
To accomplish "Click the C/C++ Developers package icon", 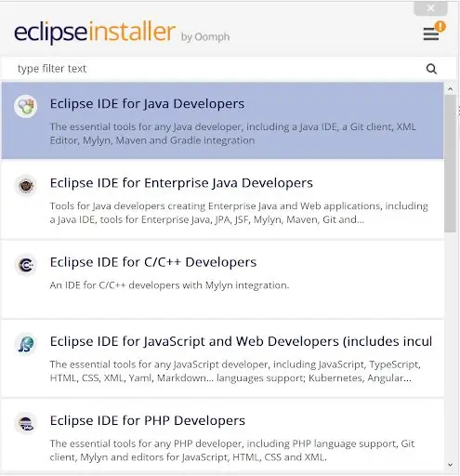I will [x=26, y=265].
